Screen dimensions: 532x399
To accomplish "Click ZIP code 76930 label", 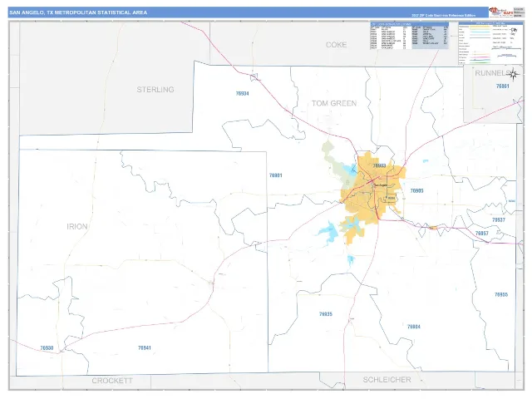I will 47,348.
